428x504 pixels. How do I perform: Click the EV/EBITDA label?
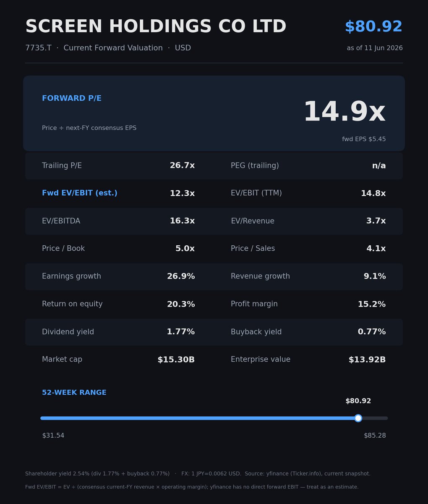coord(61,221)
